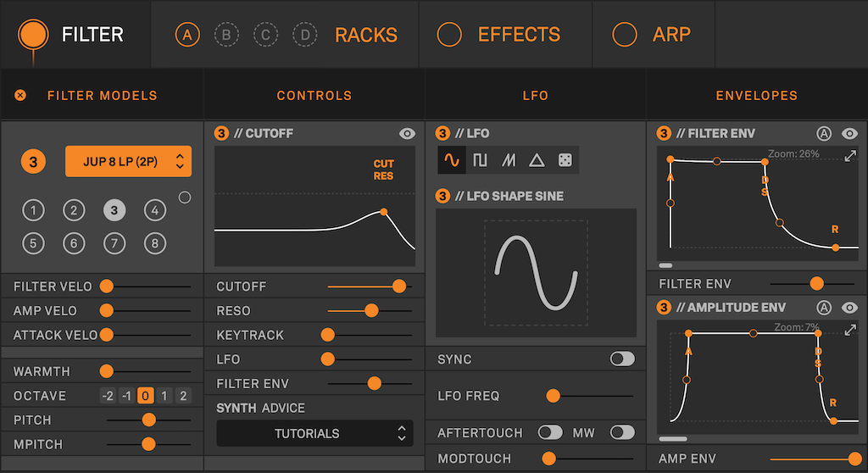Click the orange 3 badge beside Amplitude Env
Image resolution: width=868 pixels, height=473 pixels.
[x=664, y=308]
